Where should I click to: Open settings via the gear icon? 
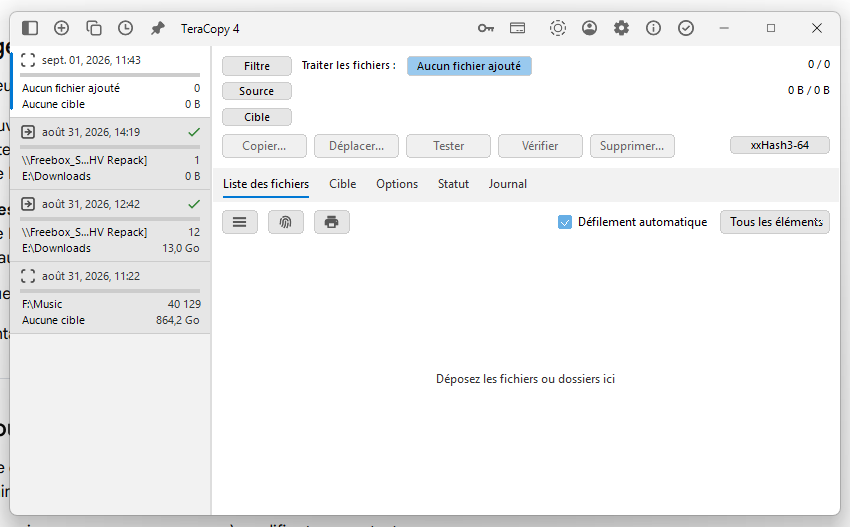point(621,28)
